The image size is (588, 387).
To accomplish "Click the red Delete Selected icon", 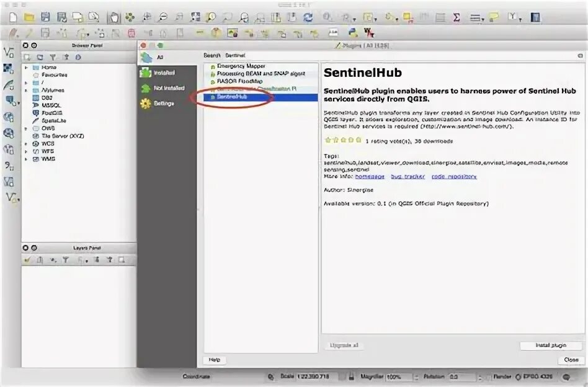I will coord(131,33).
